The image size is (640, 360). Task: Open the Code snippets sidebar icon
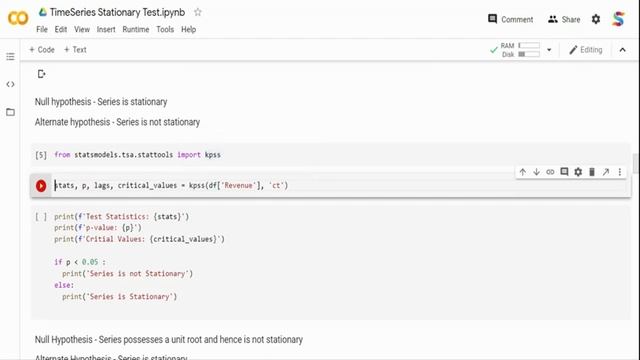pos(10,84)
